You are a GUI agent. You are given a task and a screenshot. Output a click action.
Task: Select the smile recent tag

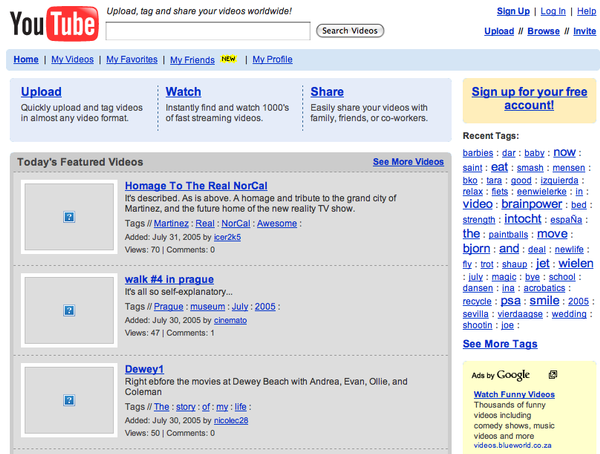click(544, 300)
